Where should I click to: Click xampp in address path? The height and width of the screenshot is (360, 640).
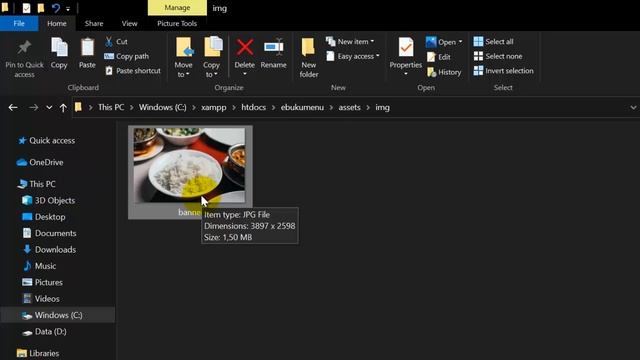point(213,107)
